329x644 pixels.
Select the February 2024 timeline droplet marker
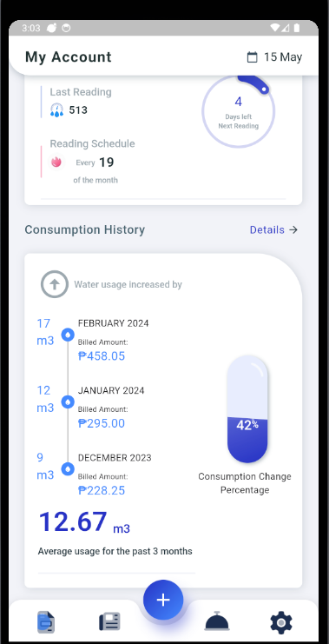pyautogui.click(x=68, y=335)
